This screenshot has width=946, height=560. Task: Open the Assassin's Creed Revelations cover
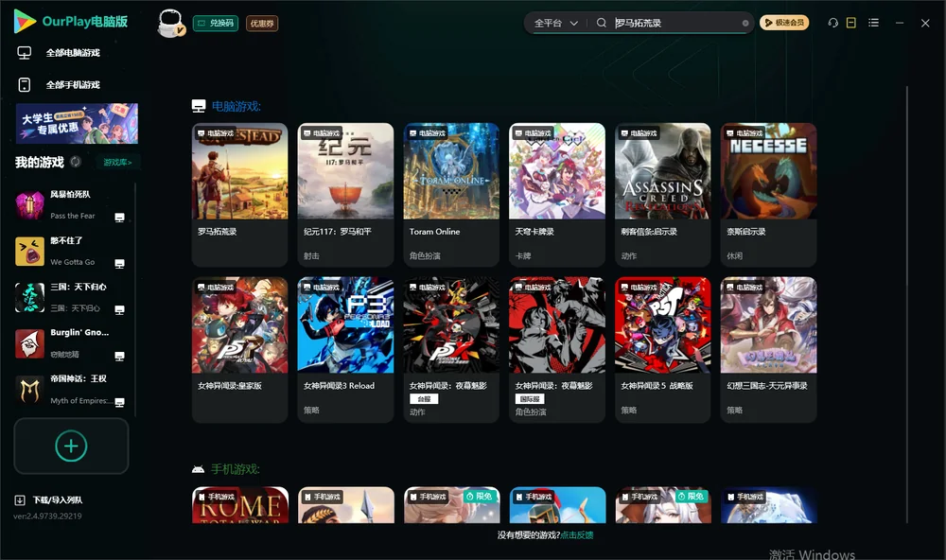point(663,171)
